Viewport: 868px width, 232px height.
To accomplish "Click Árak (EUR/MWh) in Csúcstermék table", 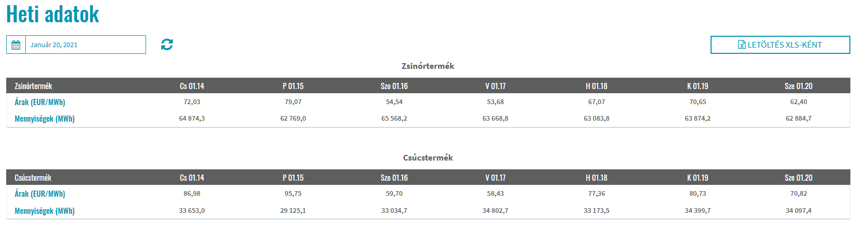I will point(40,194).
